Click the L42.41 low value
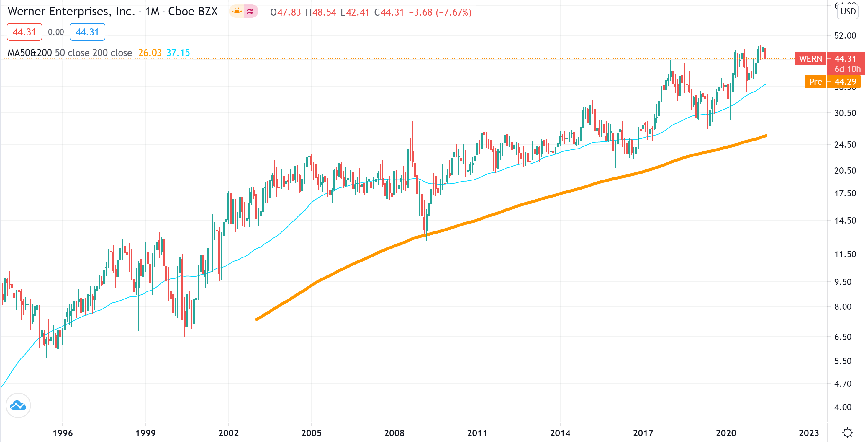 [355, 12]
